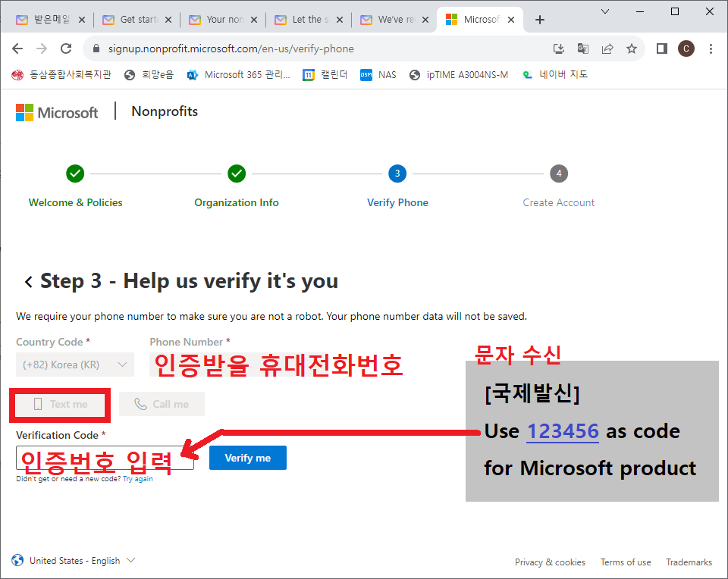Click the Verify me button
This screenshot has height=579, width=728.
pyautogui.click(x=247, y=458)
